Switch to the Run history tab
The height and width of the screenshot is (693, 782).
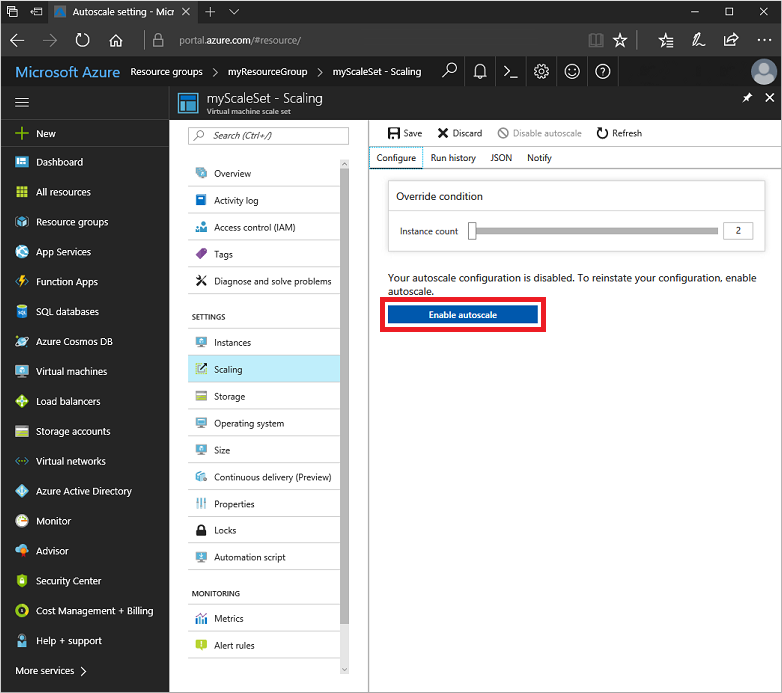coord(453,158)
